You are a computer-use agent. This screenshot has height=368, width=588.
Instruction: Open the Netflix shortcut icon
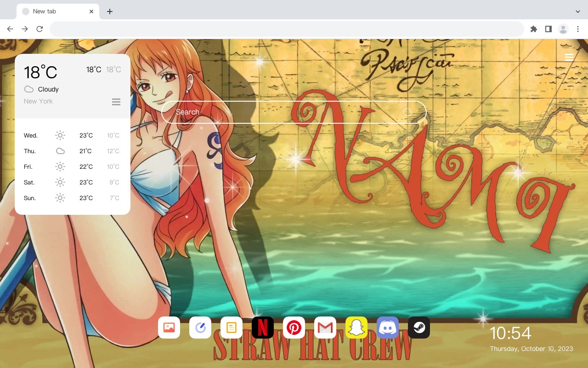(263, 328)
